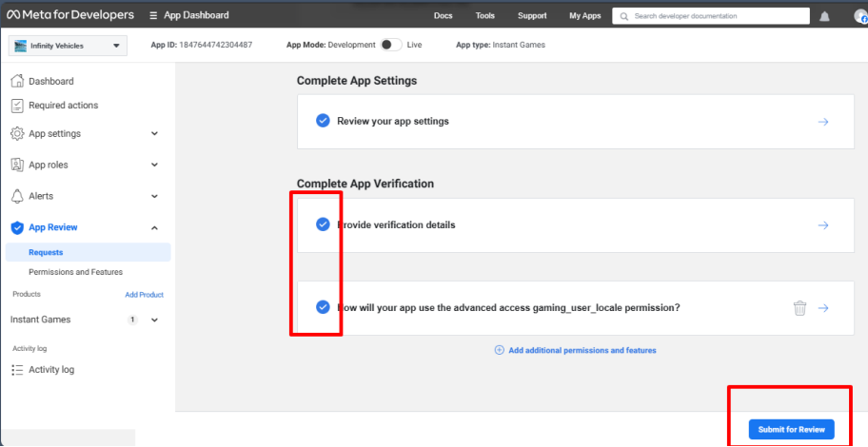868x447 pixels.
Task: Select Permissions and Features in sidebar
Action: [x=76, y=272]
